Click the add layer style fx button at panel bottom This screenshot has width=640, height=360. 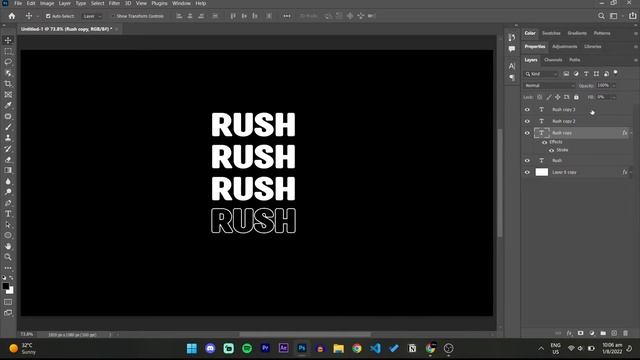coord(569,333)
